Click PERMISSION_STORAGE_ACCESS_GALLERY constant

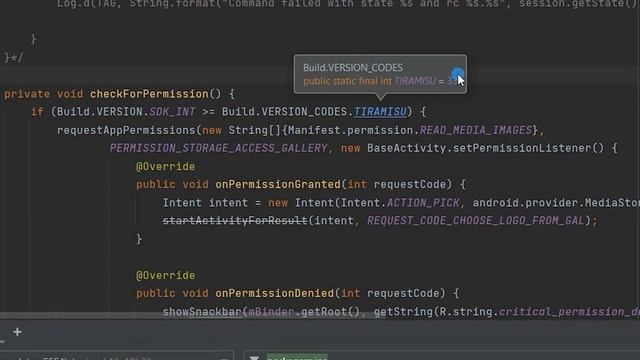218,148
